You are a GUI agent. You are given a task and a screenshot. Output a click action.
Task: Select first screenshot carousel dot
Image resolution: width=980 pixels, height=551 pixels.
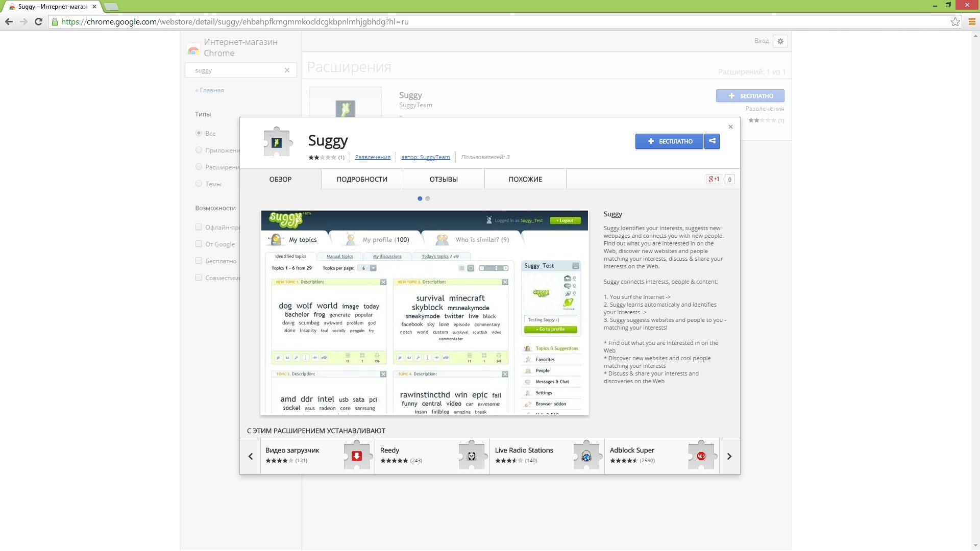[420, 198]
